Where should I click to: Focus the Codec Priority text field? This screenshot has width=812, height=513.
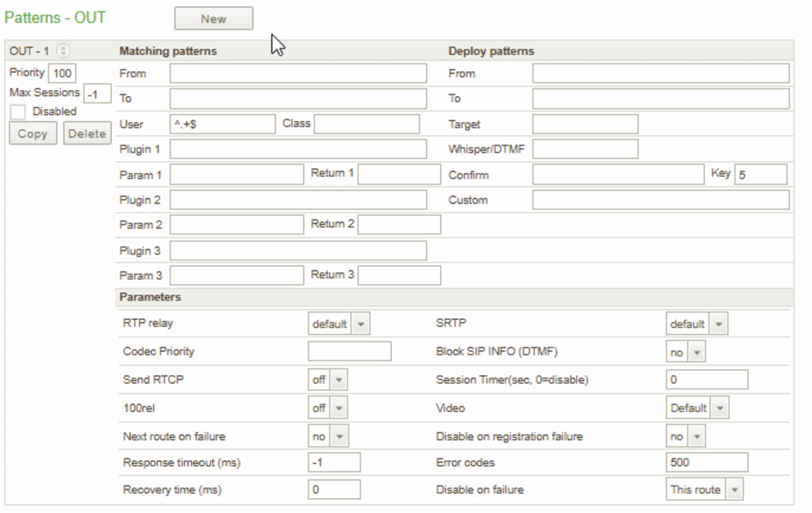coord(349,351)
